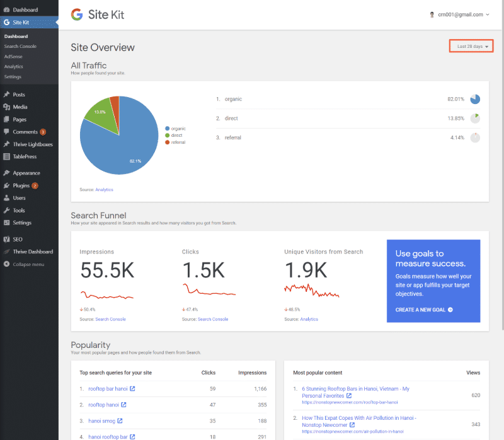Open Appearance via its paintbrush icon
The image size is (504, 440).
(6, 172)
